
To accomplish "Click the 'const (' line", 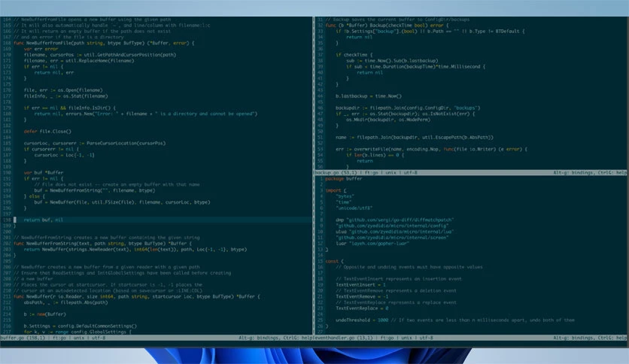I will coord(335,262).
